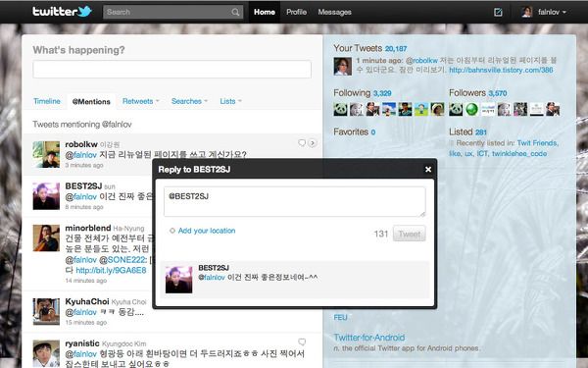
Task: Click the Your Tweets count 20,187
Action: 396,49
